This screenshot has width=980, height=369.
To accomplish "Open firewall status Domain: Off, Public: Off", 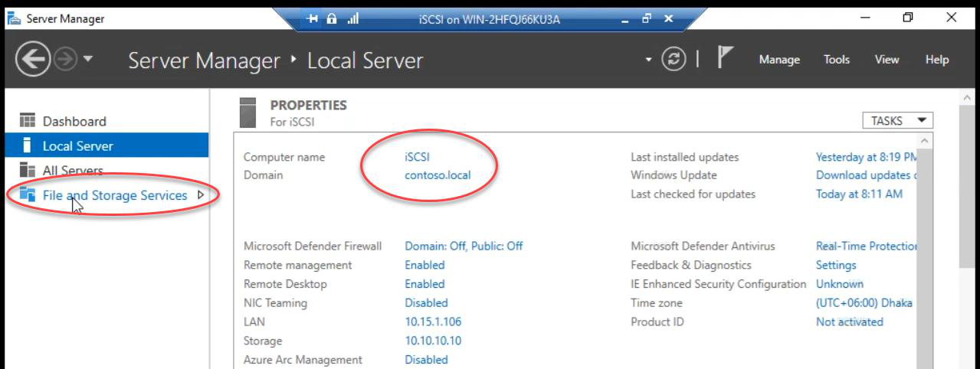I will 464,246.
